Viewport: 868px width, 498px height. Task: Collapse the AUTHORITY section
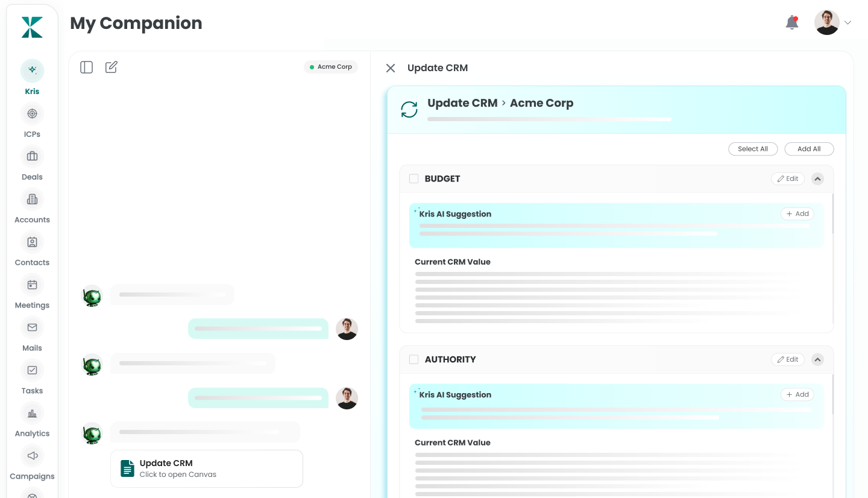click(817, 359)
